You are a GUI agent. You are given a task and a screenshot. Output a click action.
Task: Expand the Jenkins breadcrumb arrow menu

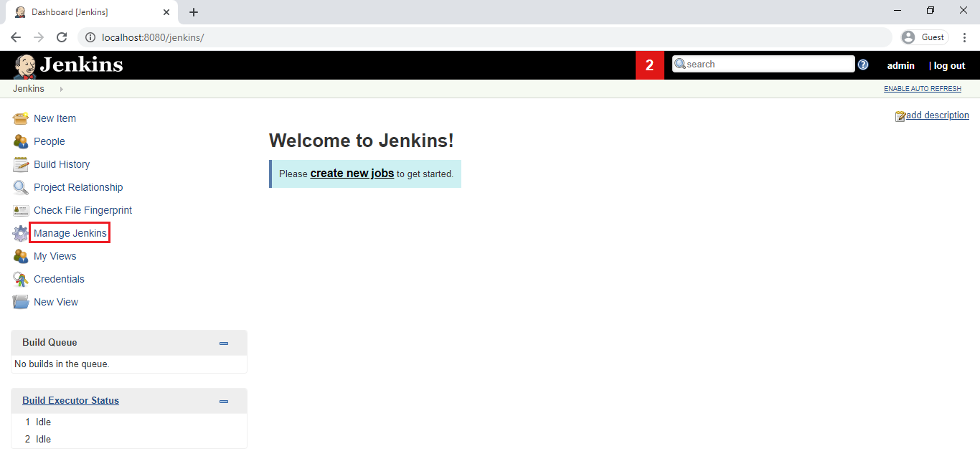[61, 89]
